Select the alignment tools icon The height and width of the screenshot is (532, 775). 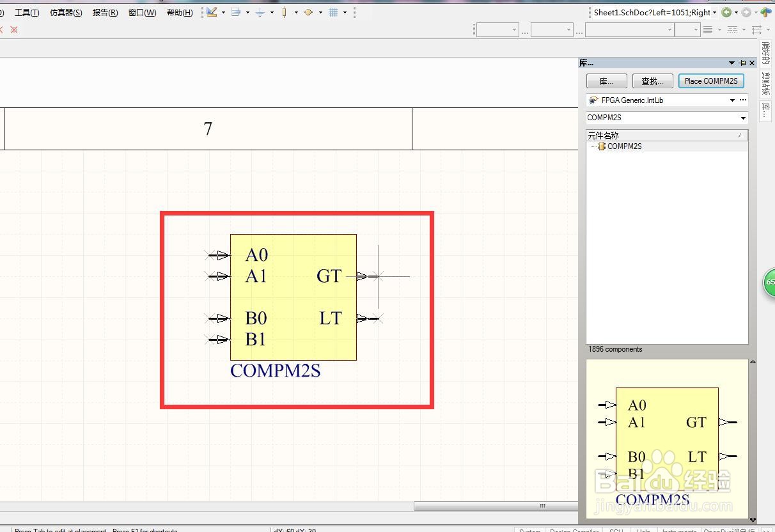pyautogui.click(x=236, y=12)
